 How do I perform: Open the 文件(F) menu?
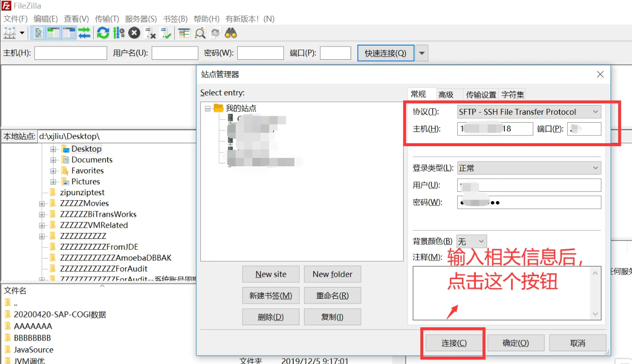pyautogui.click(x=16, y=19)
